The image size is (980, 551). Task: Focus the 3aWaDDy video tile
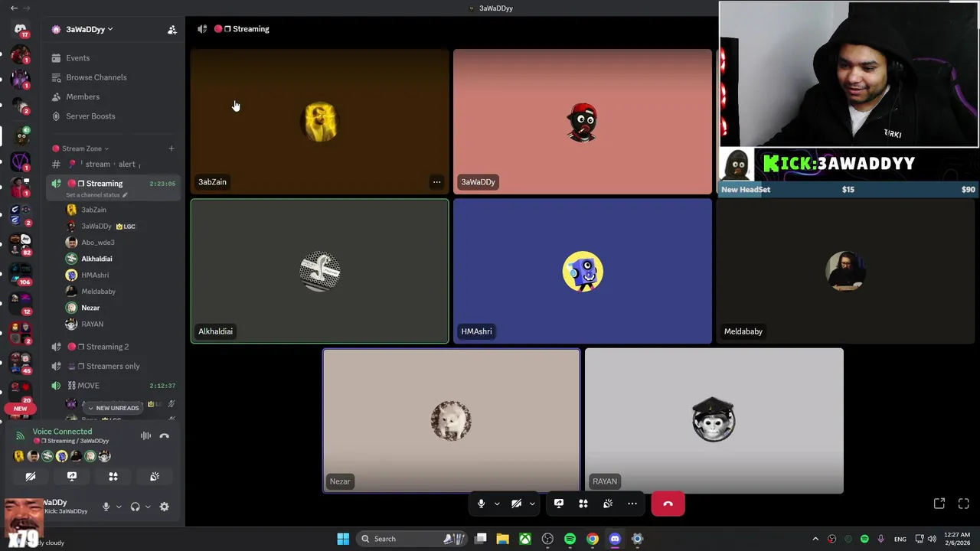pyautogui.click(x=583, y=122)
